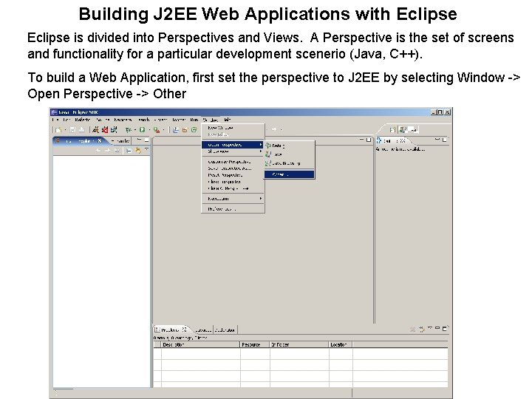This screenshot has height=399, width=532.
Task: Click the New Java Package icon
Action: (185, 129)
